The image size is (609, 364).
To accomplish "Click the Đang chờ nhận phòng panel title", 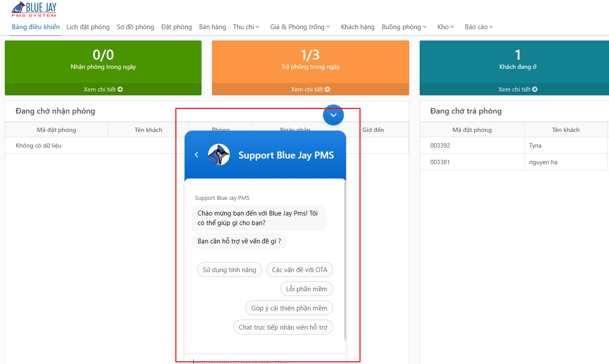I will [55, 111].
